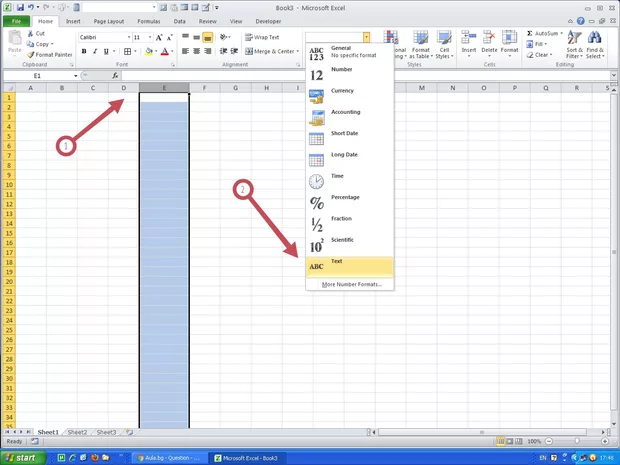Open Copy dropdown arrow in Clipboard
This screenshot has width=620, height=465.
point(52,44)
